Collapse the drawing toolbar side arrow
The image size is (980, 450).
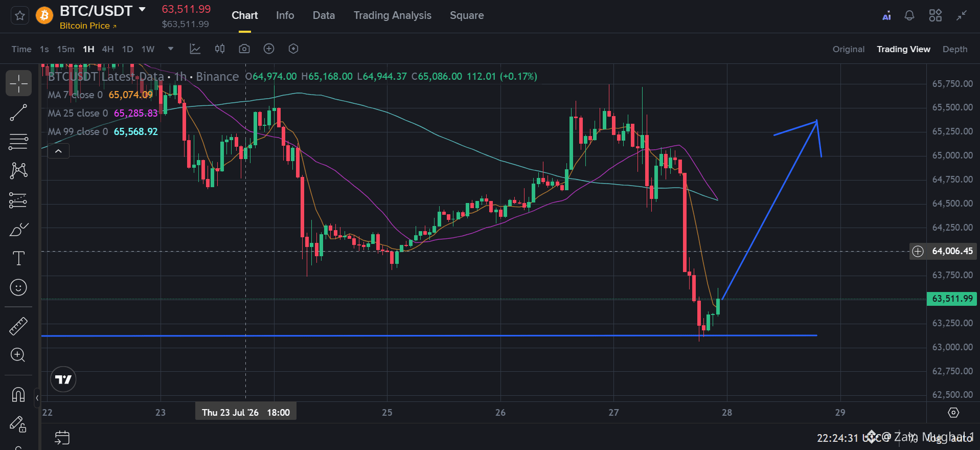pos(37,397)
